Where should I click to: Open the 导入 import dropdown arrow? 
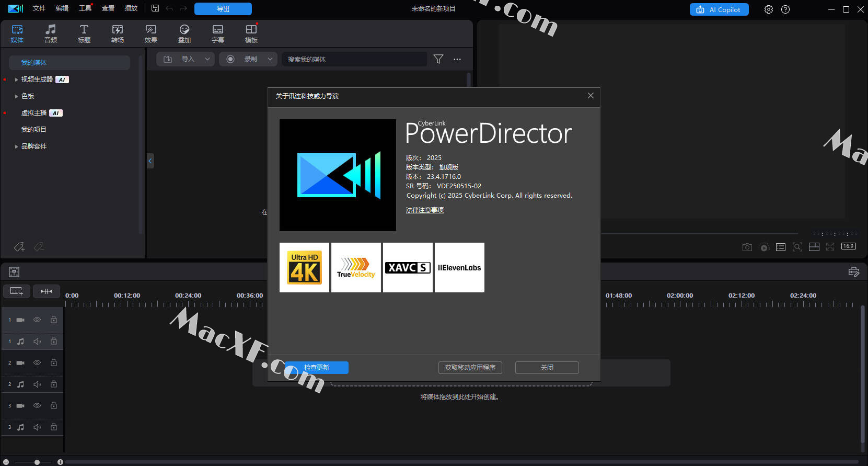pos(207,59)
